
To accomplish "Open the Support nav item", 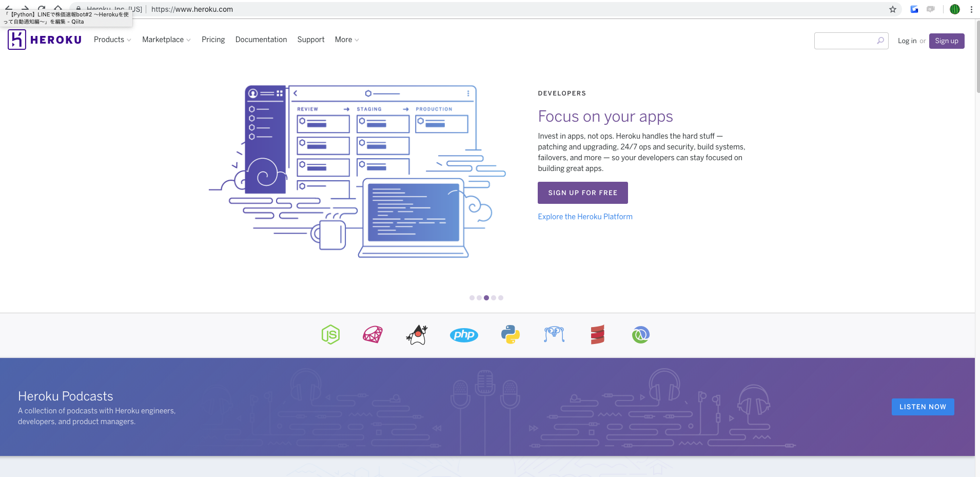I will tap(311, 40).
